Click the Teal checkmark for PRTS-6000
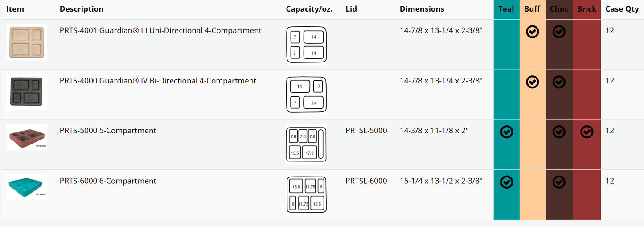 point(506,182)
